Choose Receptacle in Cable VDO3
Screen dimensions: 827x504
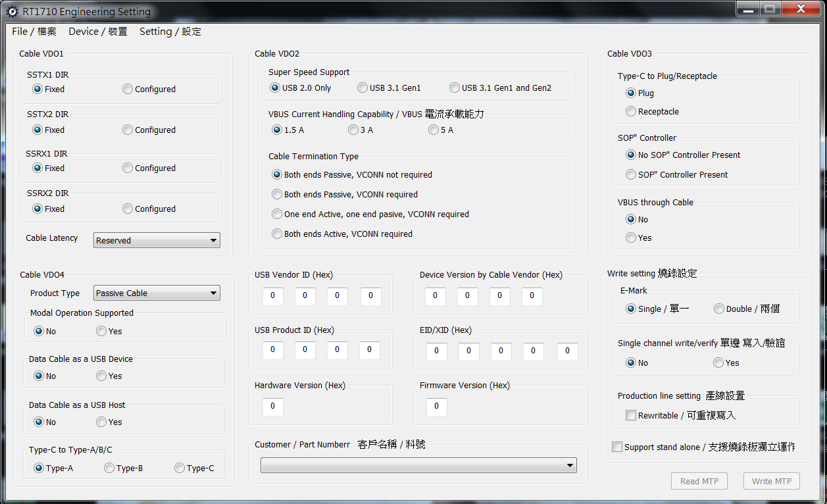tap(631, 112)
